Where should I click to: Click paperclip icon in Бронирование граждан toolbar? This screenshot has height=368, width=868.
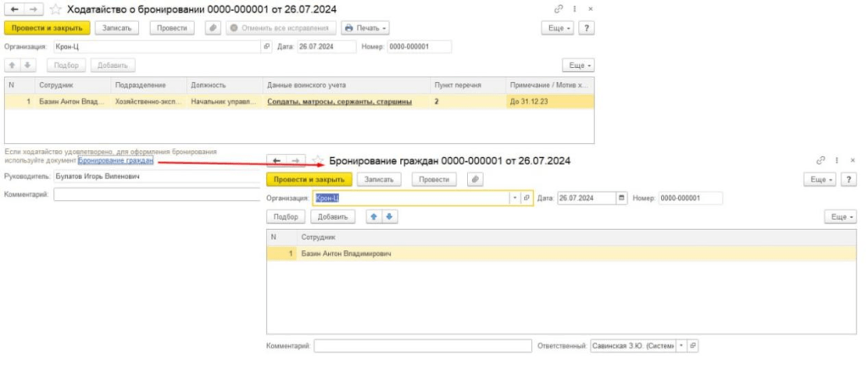475,179
